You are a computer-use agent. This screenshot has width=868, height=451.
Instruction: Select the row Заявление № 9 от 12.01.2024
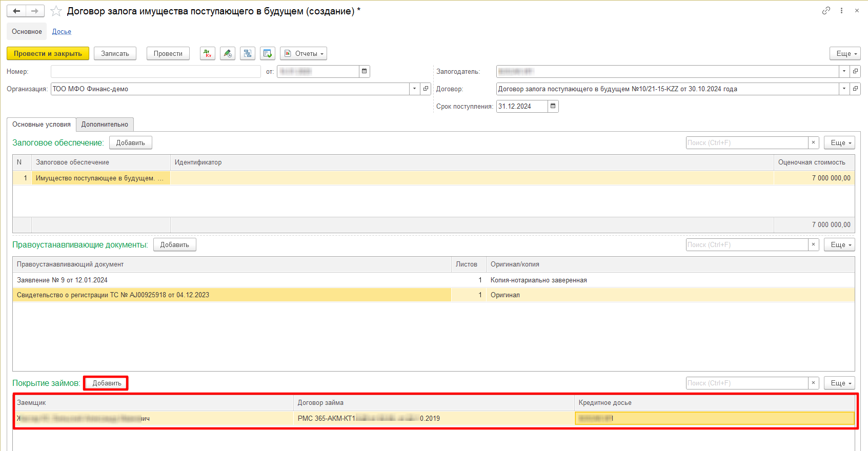(434, 280)
